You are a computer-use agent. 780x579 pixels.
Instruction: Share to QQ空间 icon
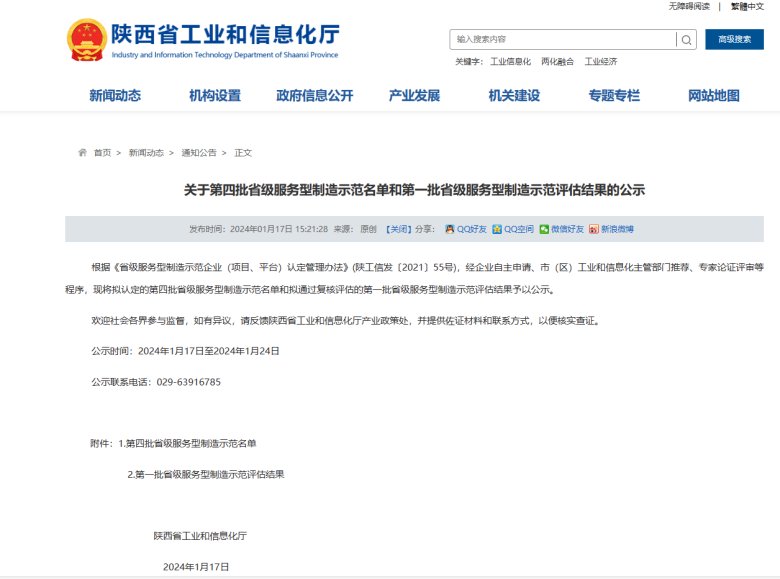click(x=497, y=229)
